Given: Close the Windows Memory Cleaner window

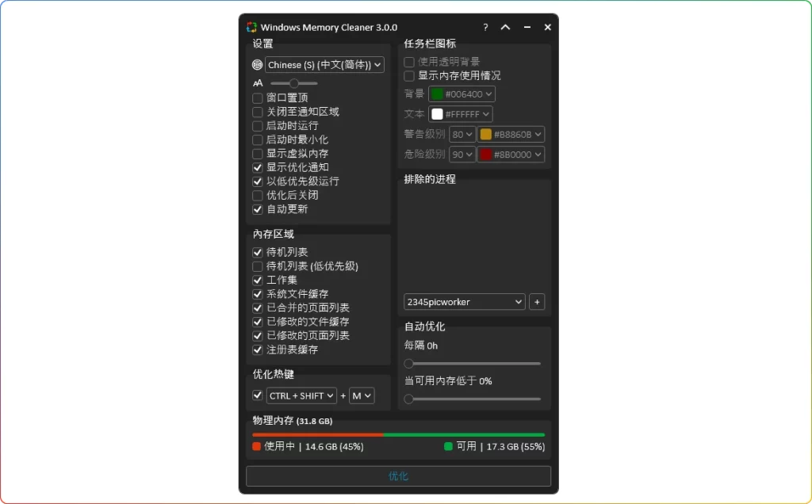Looking at the screenshot, I should tap(547, 28).
